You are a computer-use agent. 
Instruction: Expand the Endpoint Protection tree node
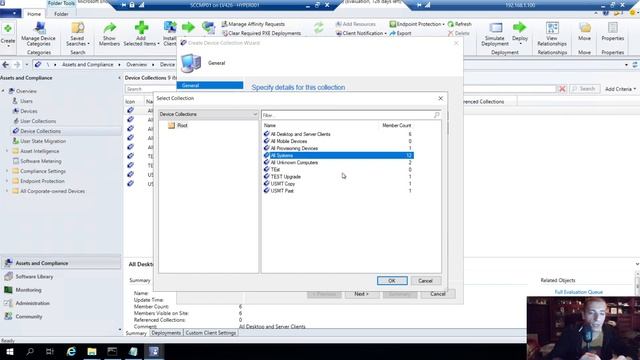pos(7,181)
